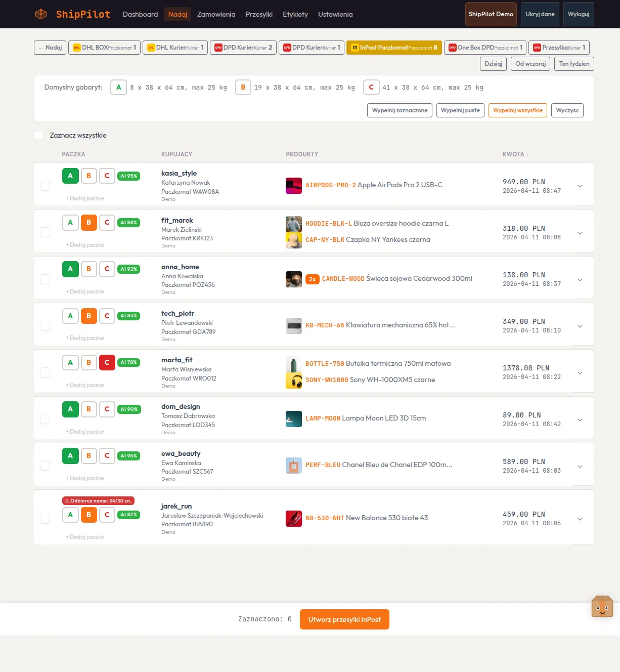Check the jarek_run order checkbox
620x672 pixels.
45,519
